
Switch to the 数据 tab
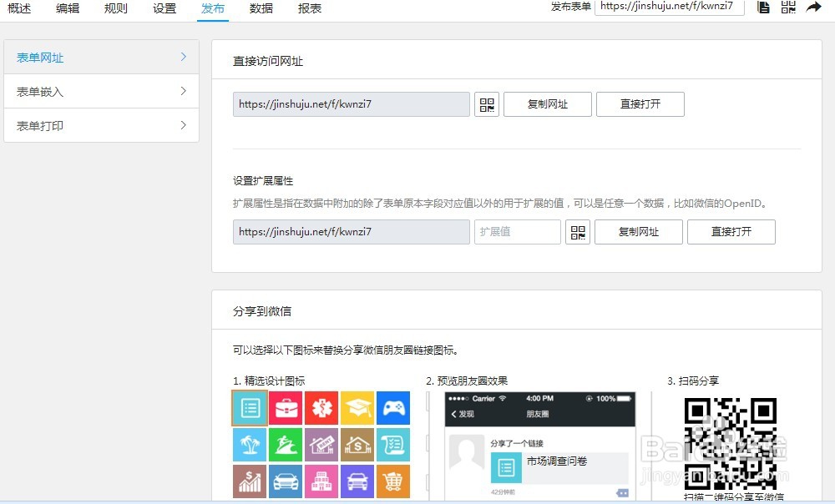click(261, 9)
